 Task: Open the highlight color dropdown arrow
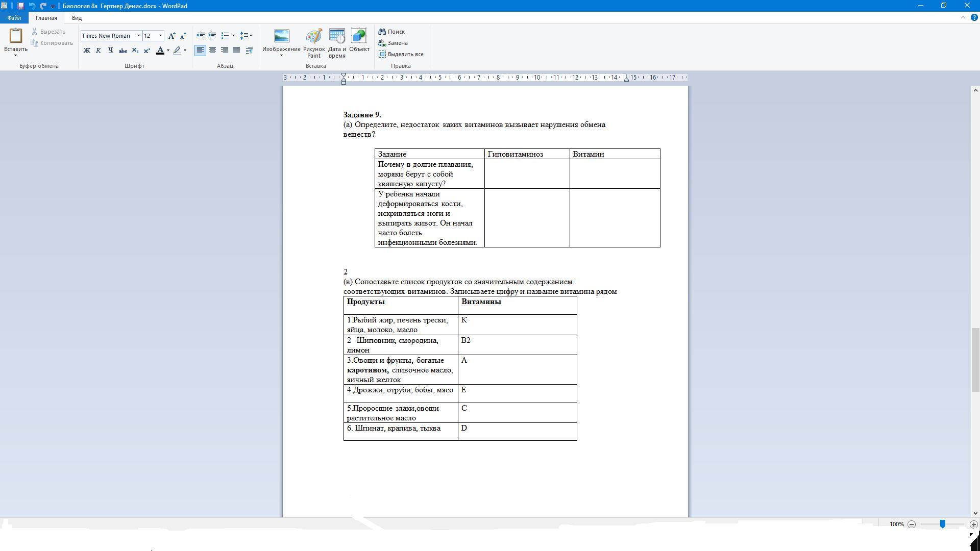185,51
